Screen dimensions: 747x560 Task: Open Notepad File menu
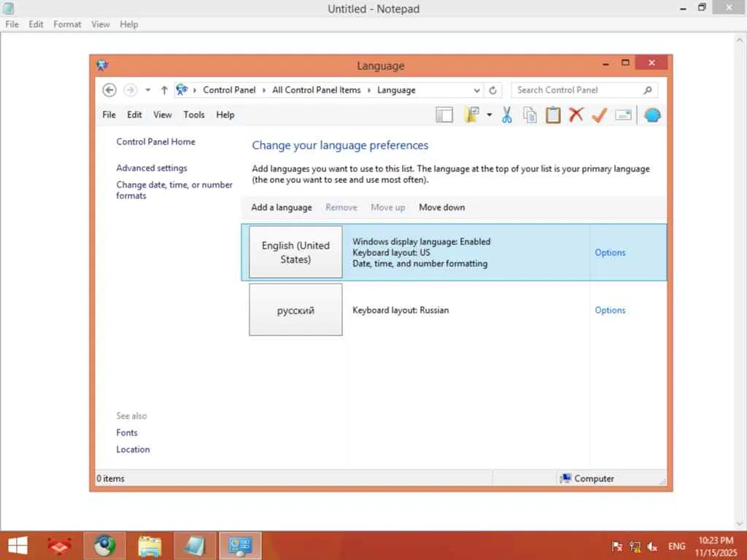coord(12,24)
